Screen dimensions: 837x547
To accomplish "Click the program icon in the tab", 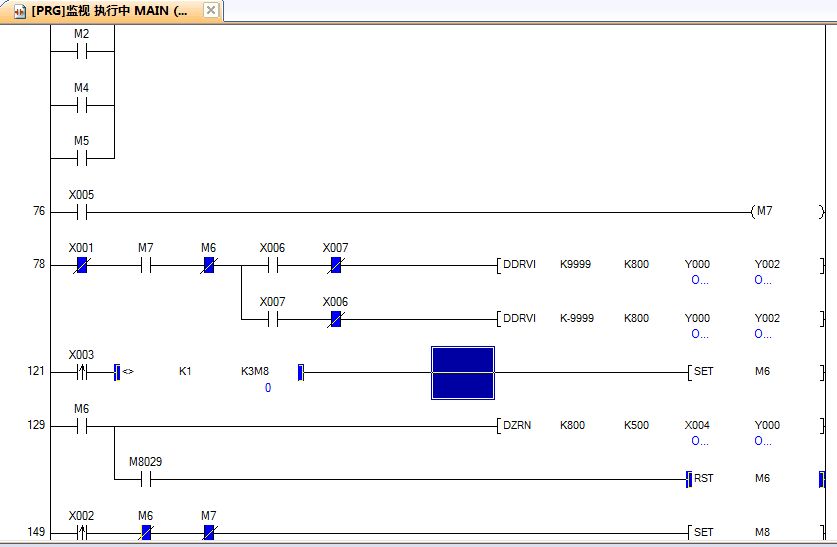I will click(20, 11).
